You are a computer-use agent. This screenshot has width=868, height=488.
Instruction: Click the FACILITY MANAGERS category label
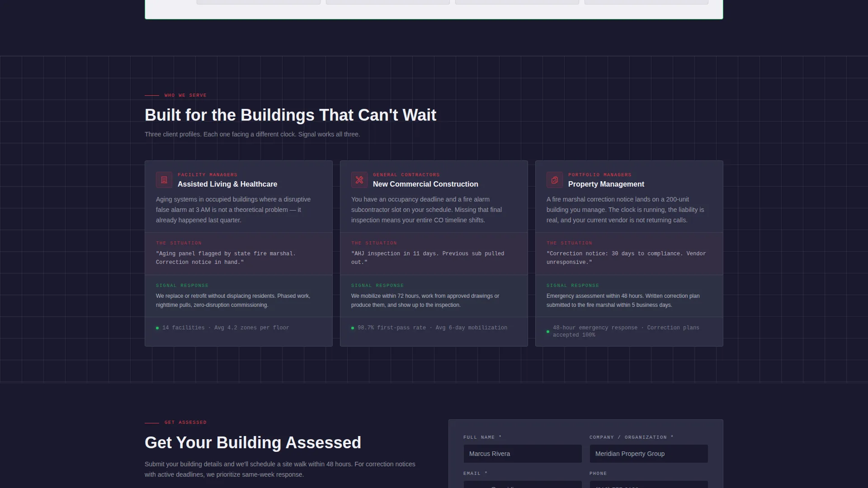tap(208, 175)
